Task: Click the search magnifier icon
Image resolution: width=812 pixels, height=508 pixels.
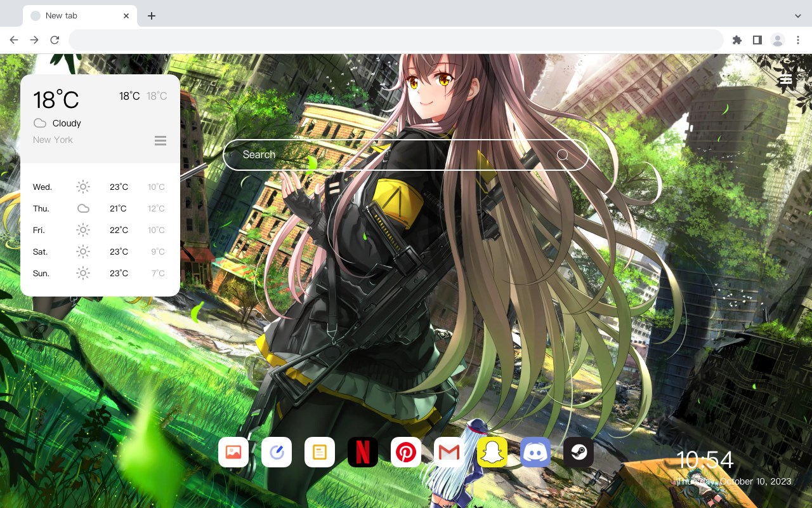Action: (x=563, y=155)
